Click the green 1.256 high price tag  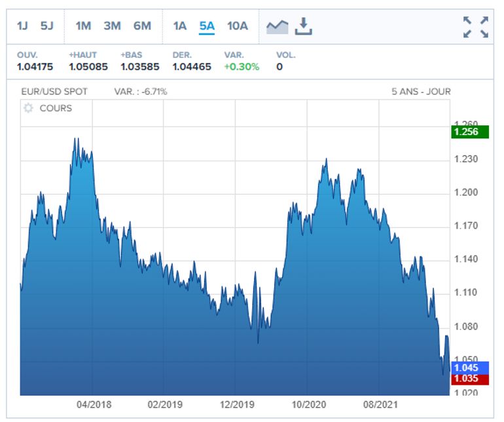(465, 132)
